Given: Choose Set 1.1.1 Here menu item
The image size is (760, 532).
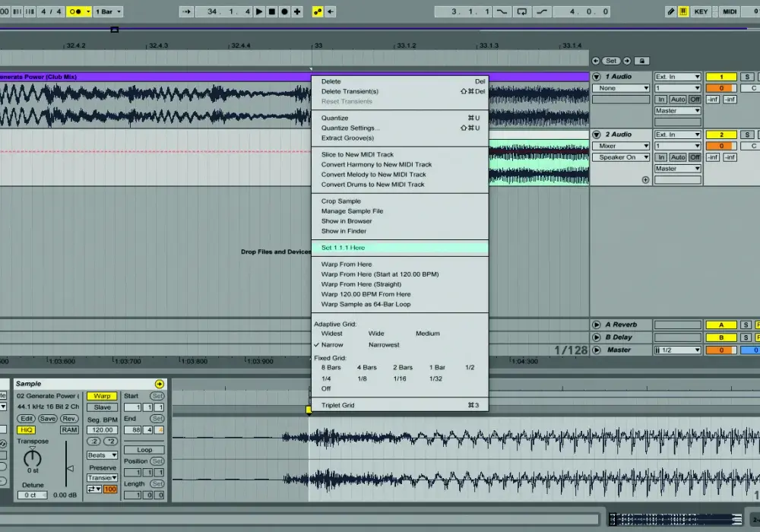Looking at the screenshot, I should click(400, 248).
